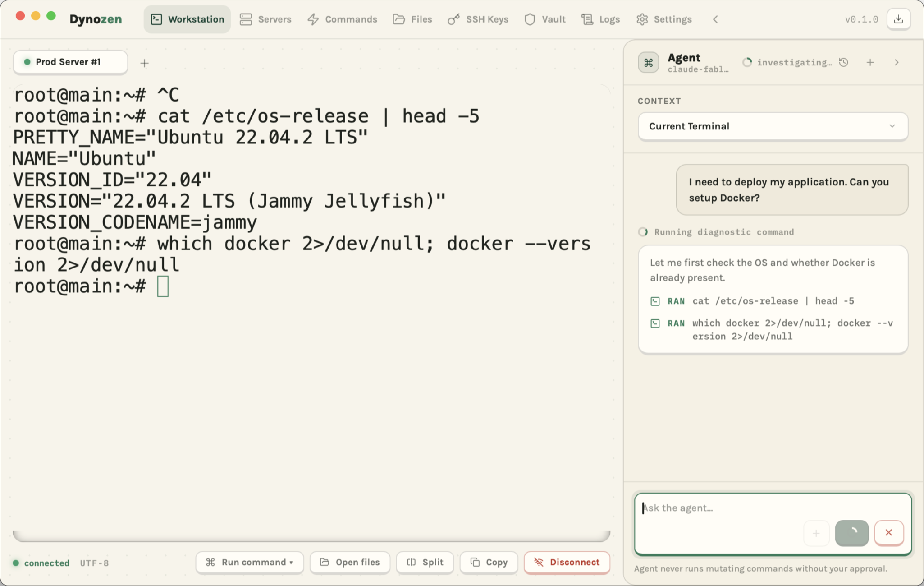The width and height of the screenshot is (924, 586).
Task: Open the Workstation tab
Action: pos(187,19)
